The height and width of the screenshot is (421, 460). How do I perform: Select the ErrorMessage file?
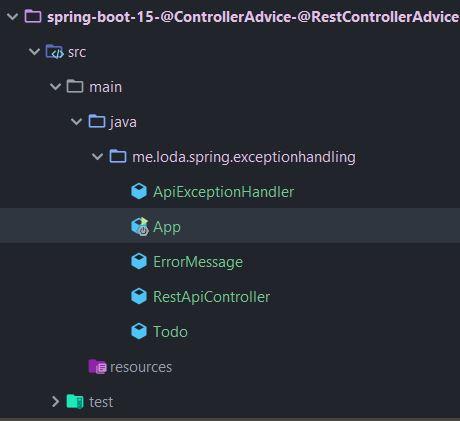198,262
